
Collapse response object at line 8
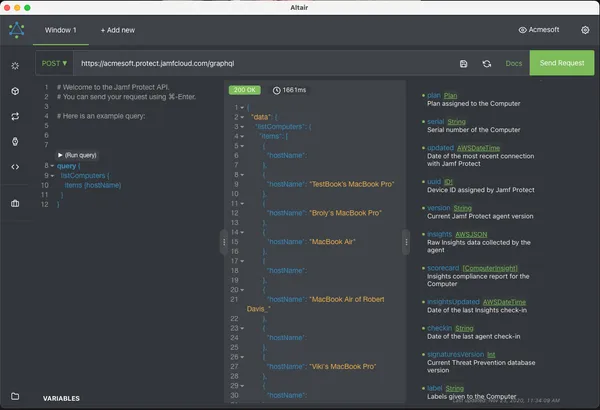[242, 175]
